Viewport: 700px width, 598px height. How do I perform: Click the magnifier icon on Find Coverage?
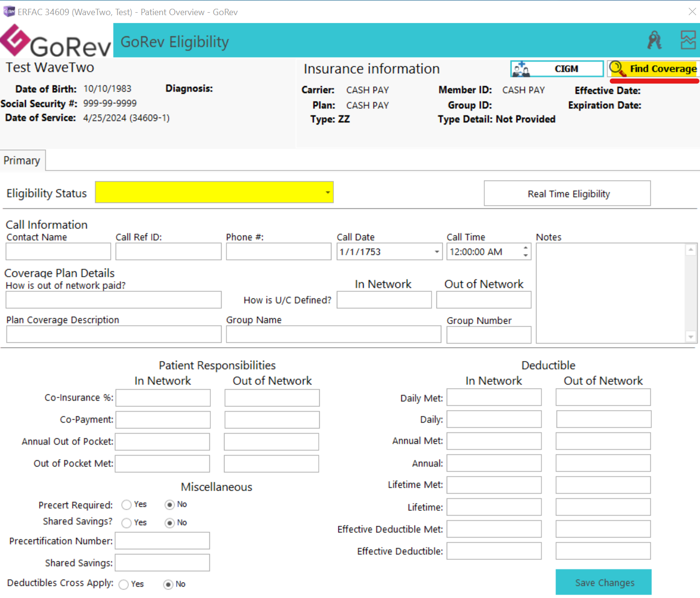(618, 69)
